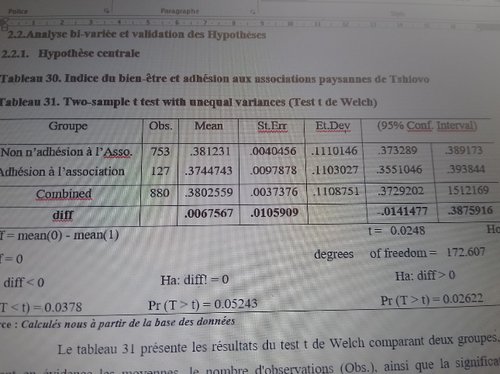500x374 pixels.
Task: Click the 'degrees of freedom = 172.607' text
Action: tap(399, 253)
